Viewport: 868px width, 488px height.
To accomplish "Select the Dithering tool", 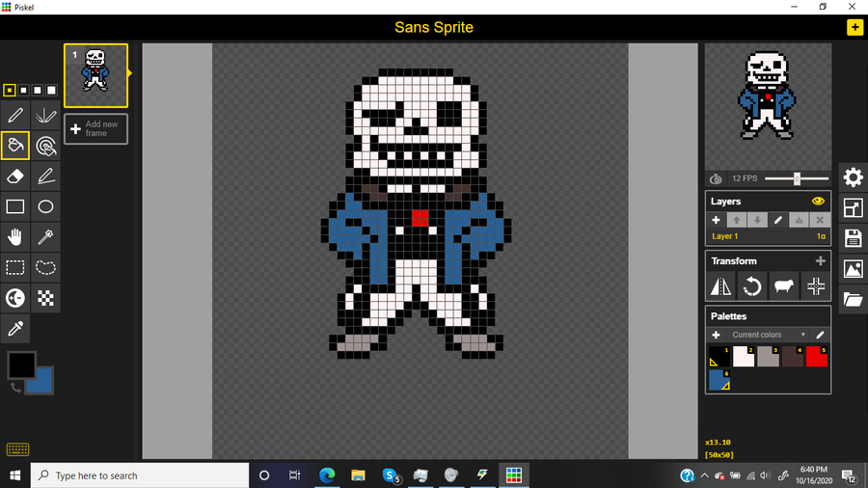I will (45, 298).
